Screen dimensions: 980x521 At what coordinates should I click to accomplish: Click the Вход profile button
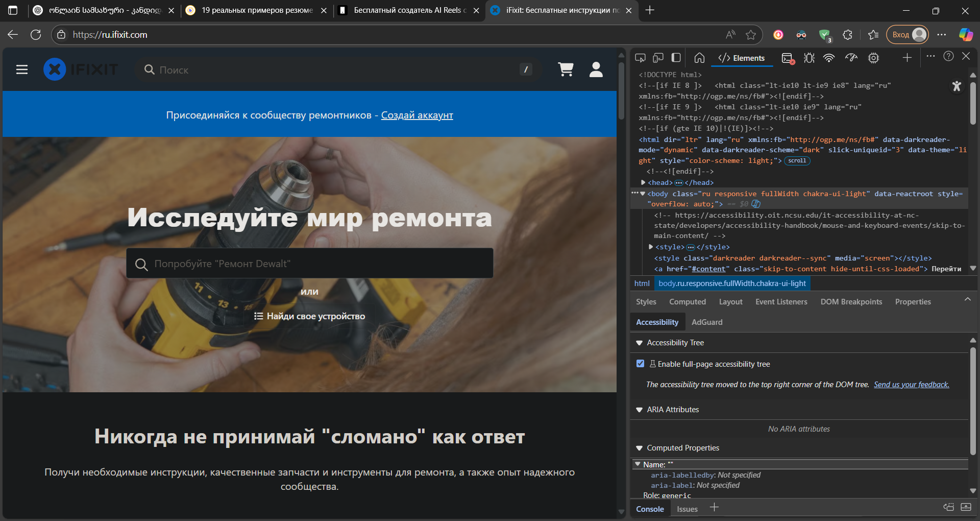coord(907,35)
